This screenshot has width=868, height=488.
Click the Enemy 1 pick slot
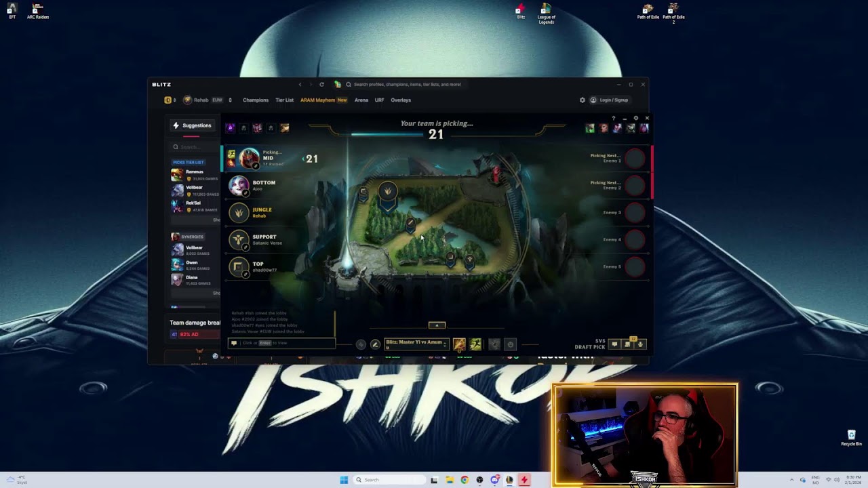click(x=635, y=158)
